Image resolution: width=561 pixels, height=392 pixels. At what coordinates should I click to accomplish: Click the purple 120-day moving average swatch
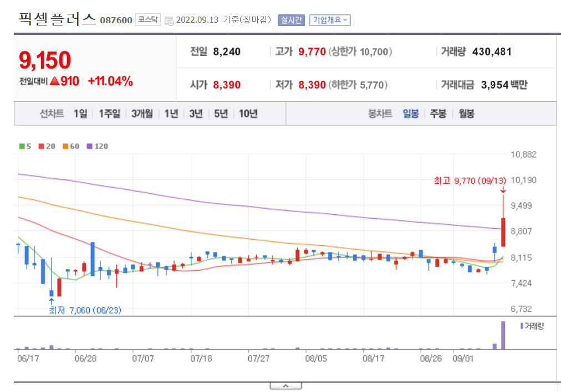pyautogui.click(x=90, y=146)
